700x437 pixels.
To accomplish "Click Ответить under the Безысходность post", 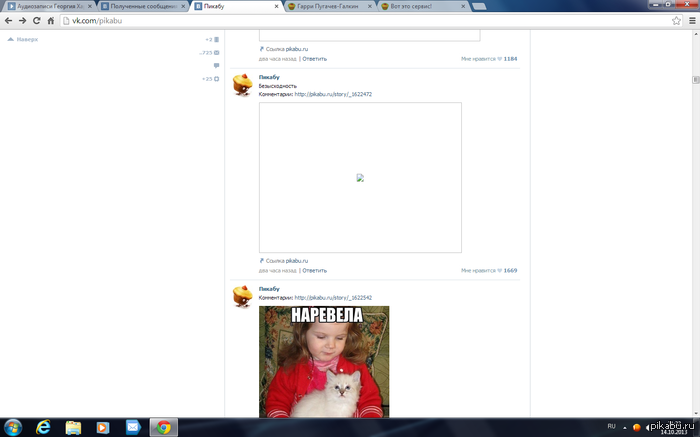I will (314, 270).
